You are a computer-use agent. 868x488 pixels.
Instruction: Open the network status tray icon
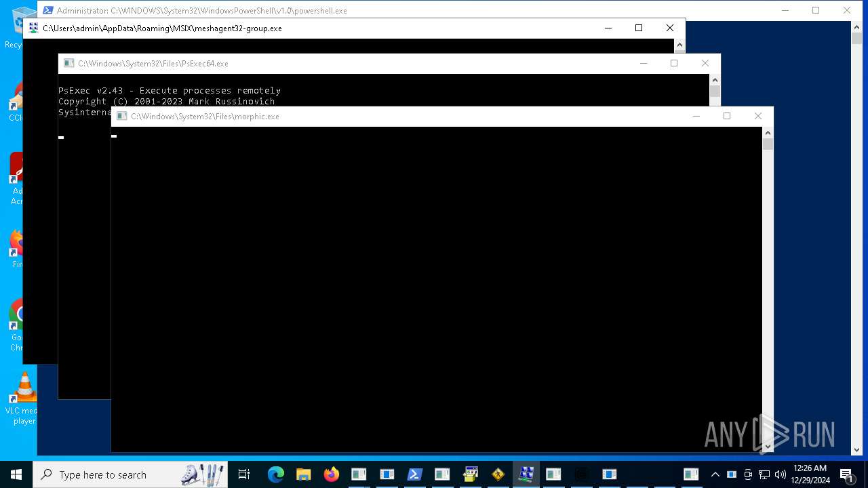[x=764, y=474]
